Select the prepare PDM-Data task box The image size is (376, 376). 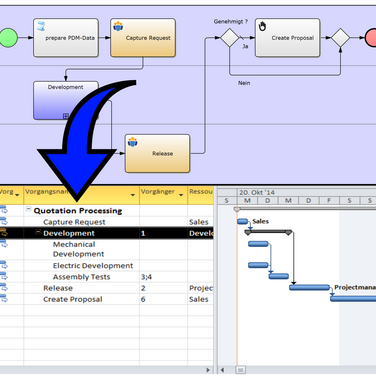point(66,38)
